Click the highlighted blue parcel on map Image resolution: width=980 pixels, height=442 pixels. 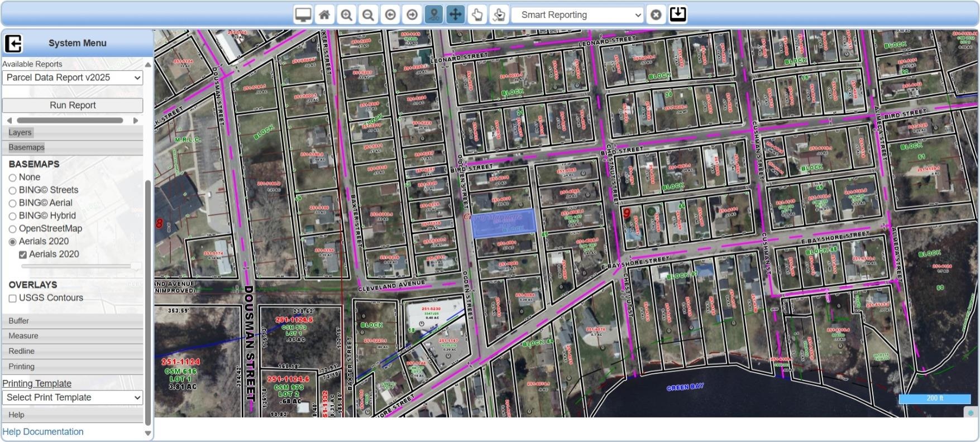pos(505,223)
